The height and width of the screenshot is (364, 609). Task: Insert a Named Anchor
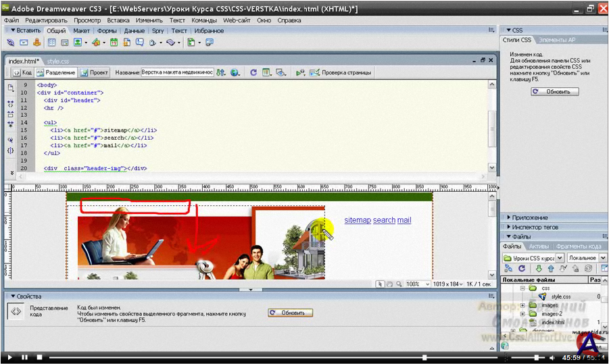coord(37,43)
